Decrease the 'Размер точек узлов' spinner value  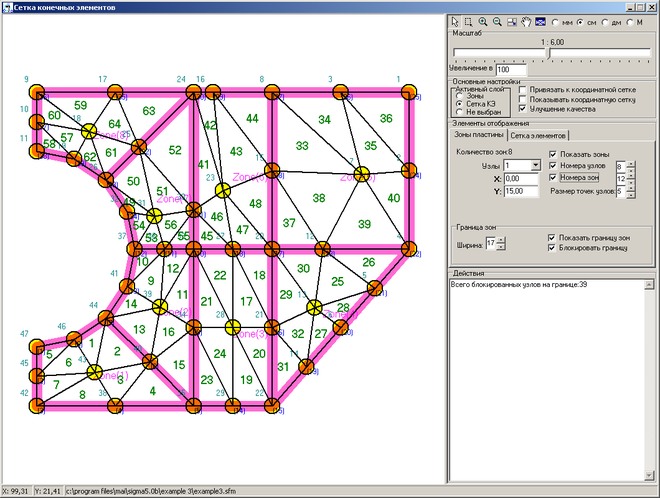(630, 193)
